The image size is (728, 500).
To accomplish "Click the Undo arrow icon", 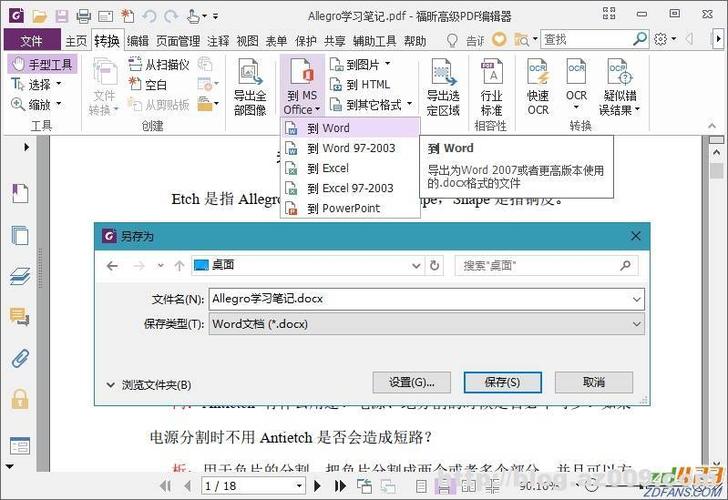I will pos(149,16).
